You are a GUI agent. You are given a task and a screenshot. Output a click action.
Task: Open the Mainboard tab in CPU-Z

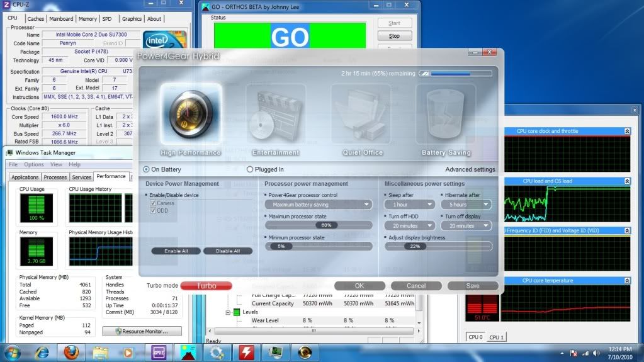pos(61,19)
